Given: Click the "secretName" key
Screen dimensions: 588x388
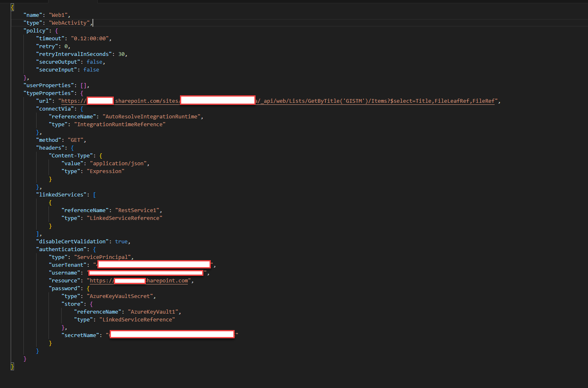Looking at the screenshot, I should coord(80,335).
